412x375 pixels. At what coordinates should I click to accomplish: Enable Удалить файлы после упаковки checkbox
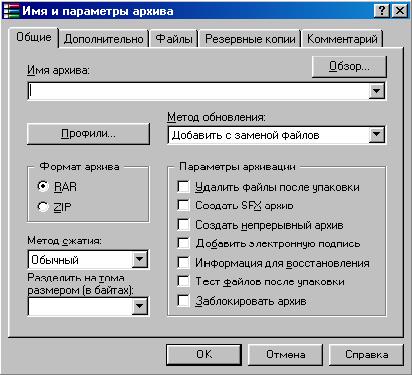184,186
